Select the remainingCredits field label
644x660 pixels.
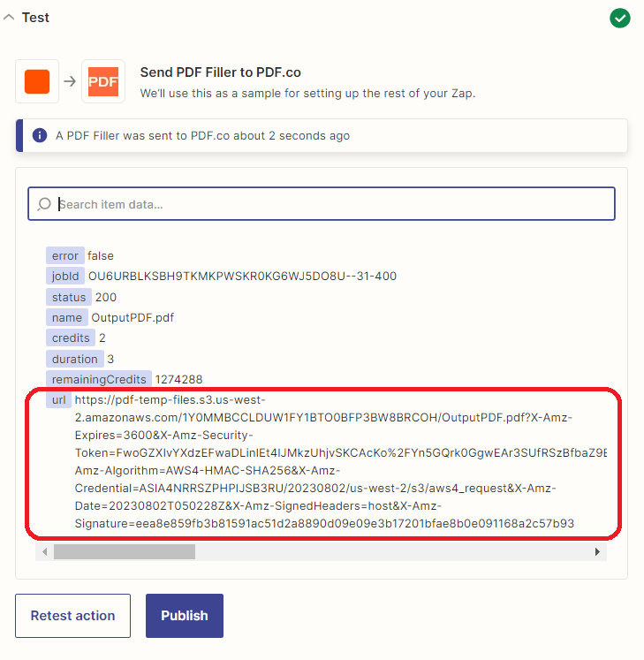pyautogui.click(x=99, y=379)
